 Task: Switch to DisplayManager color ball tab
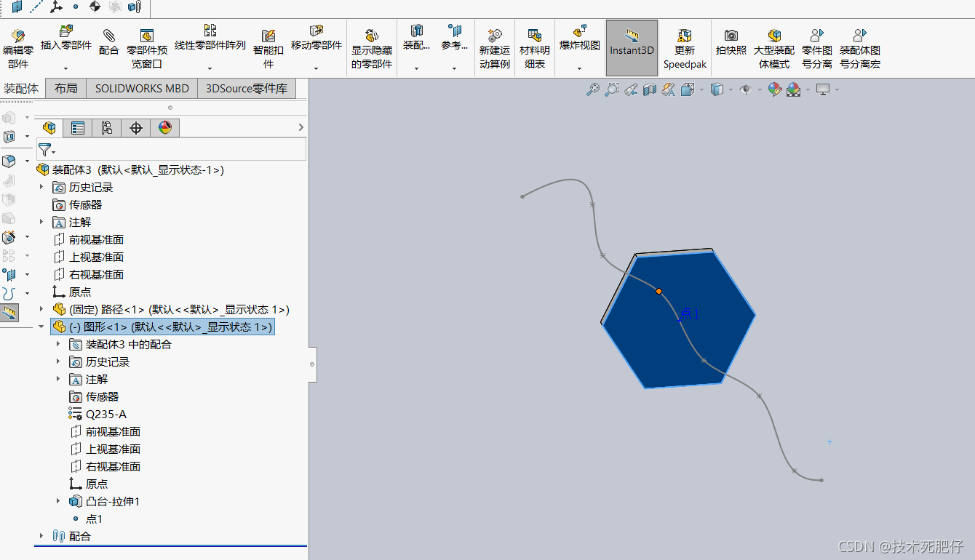click(165, 128)
